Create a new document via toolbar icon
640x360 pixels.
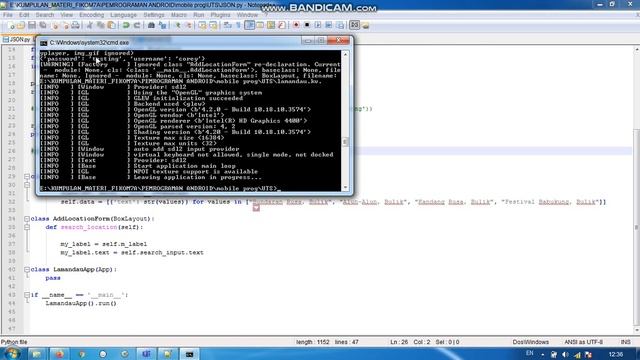[x=11, y=25]
